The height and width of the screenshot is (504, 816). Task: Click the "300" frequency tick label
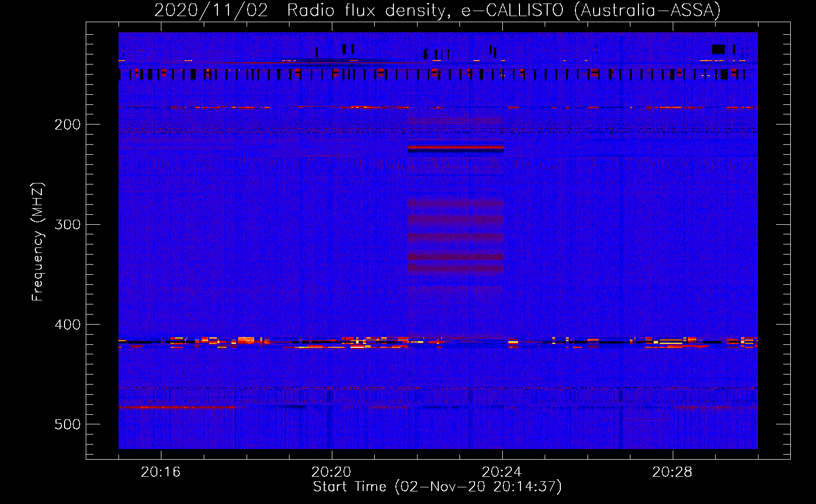[x=67, y=224]
